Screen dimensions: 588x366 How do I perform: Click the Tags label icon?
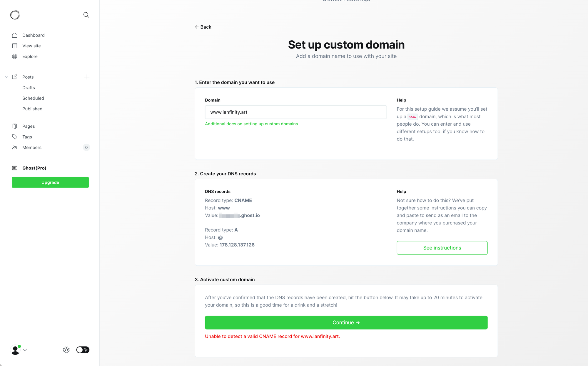tap(15, 137)
